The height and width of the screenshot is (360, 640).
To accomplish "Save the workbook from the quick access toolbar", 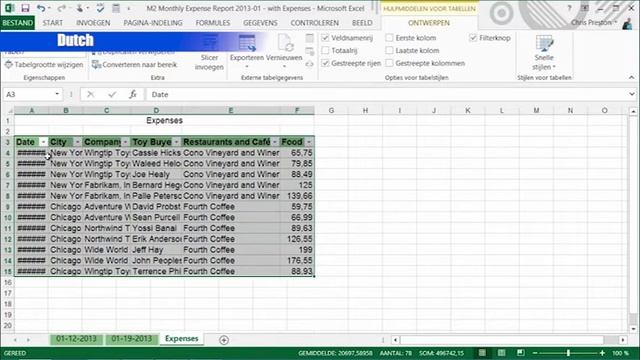I will tap(25, 8).
